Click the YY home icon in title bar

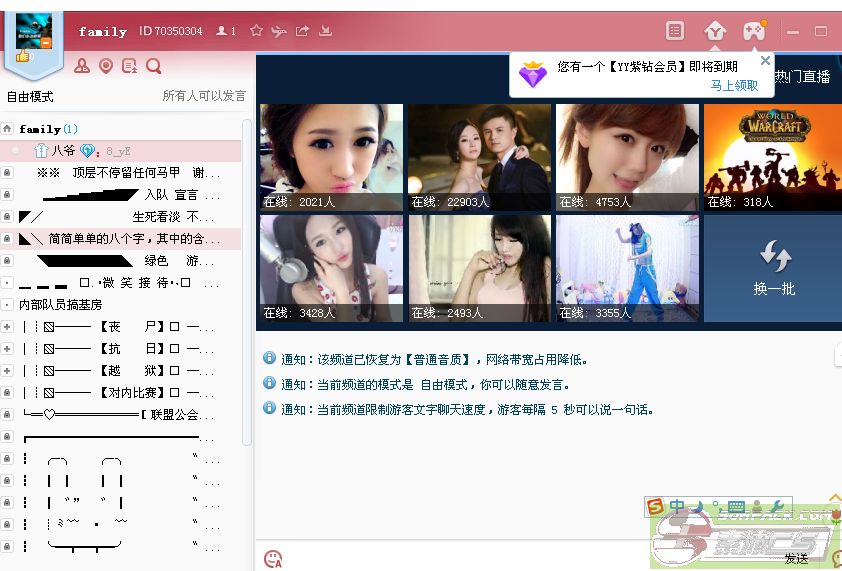coord(714,31)
